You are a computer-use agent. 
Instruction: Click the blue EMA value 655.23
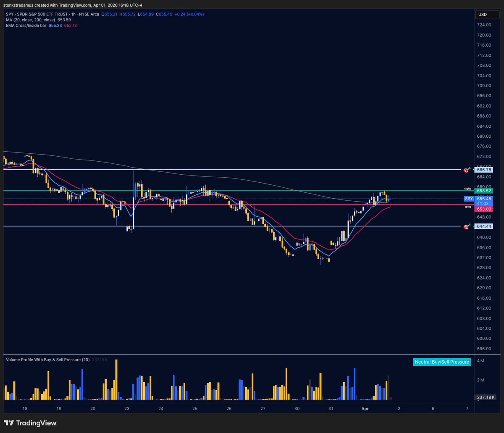[x=55, y=26]
